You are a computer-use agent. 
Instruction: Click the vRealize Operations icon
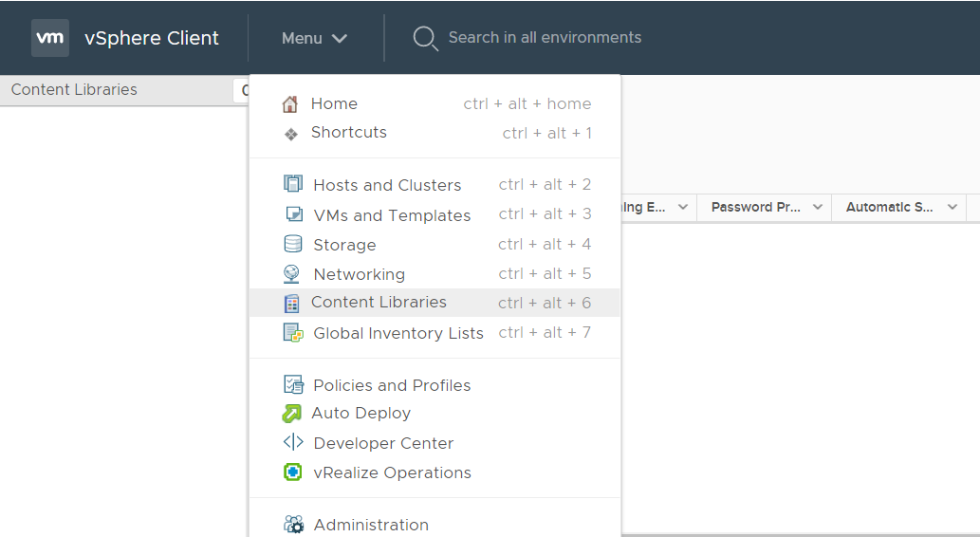pos(293,472)
